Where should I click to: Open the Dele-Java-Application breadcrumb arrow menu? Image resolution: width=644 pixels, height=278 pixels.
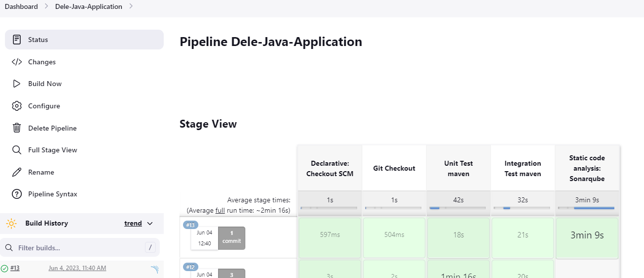point(131,6)
